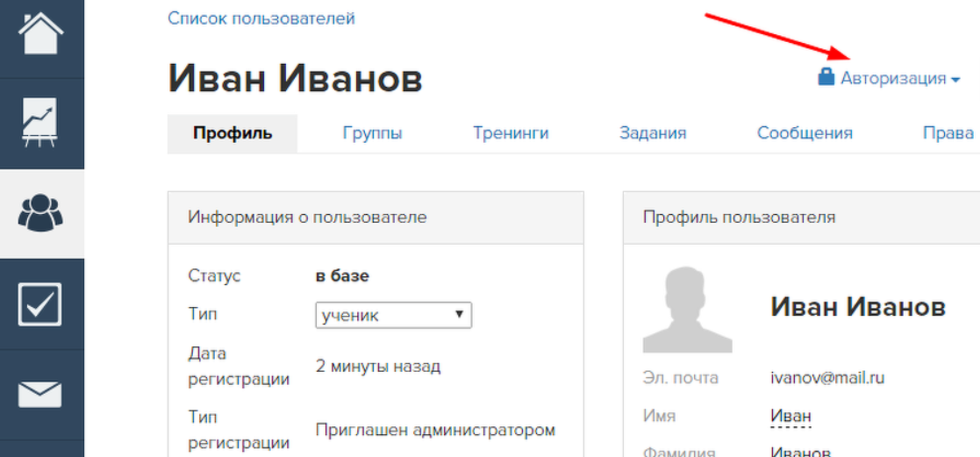
Task: Click the profile card name Иван Иванов
Action: tap(858, 307)
